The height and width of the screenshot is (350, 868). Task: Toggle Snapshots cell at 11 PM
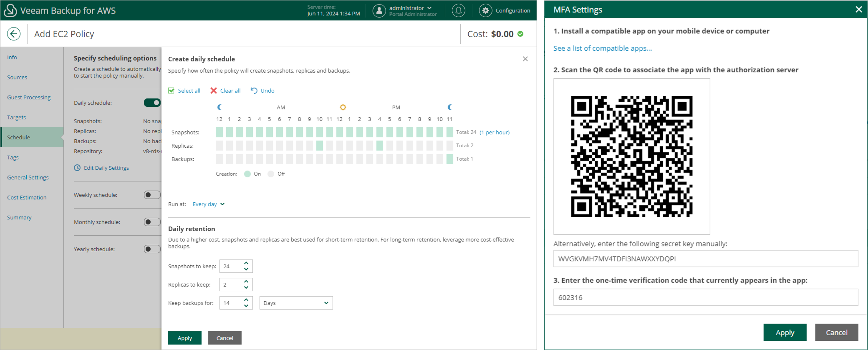point(449,132)
